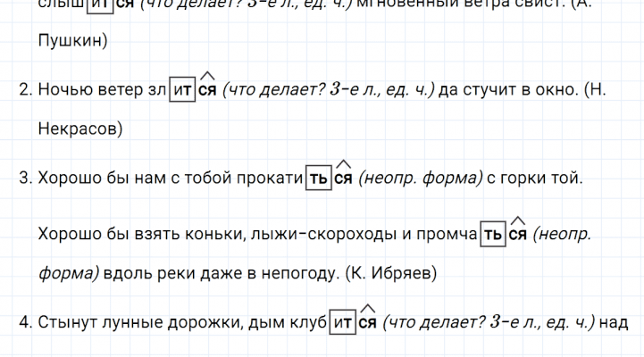Viewport: 644px width, 357px height.
Task: Click the list number 2
Action: pyautogui.click(x=25, y=89)
